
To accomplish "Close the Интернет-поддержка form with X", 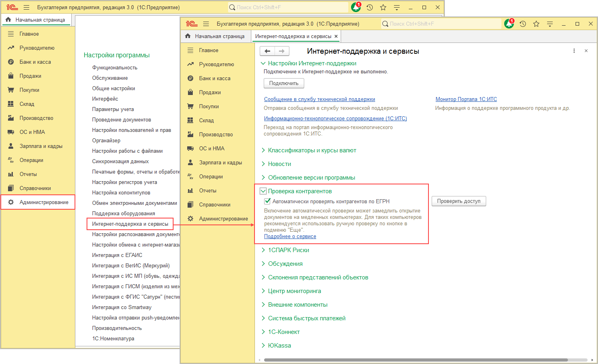I will (586, 51).
